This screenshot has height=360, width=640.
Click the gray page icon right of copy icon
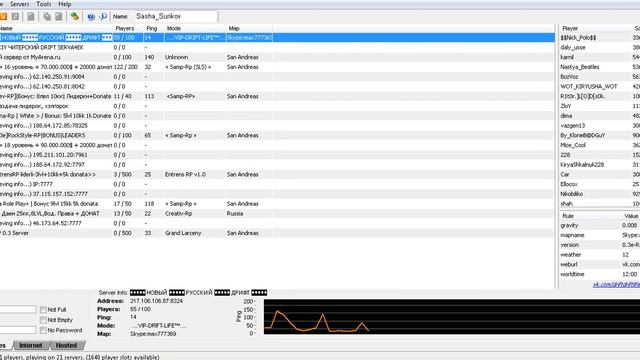point(59,16)
